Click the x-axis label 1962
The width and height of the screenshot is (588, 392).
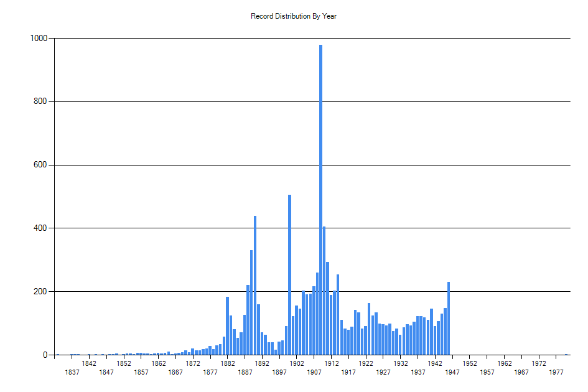click(505, 363)
